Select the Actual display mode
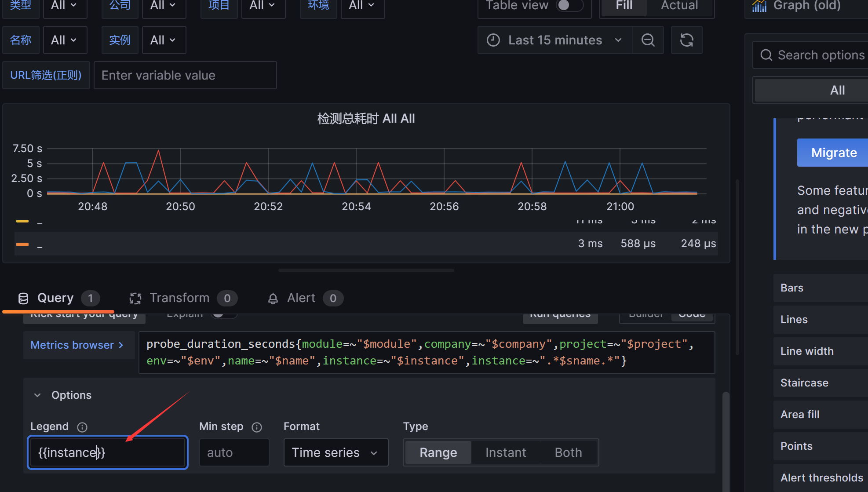The image size is (868, 492). click(x=679, y=6)
